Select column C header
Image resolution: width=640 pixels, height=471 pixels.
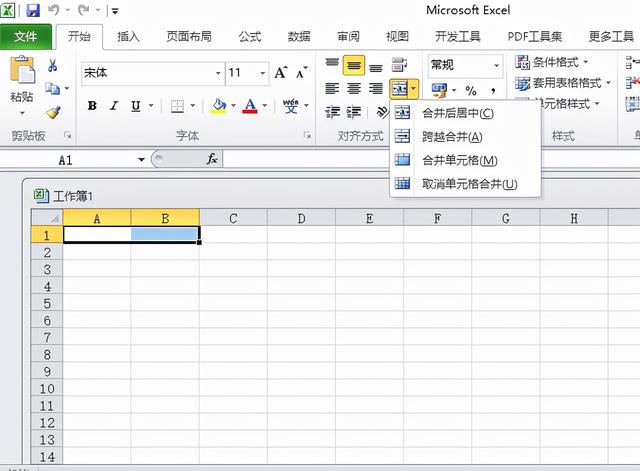click(x=233, y=218)
